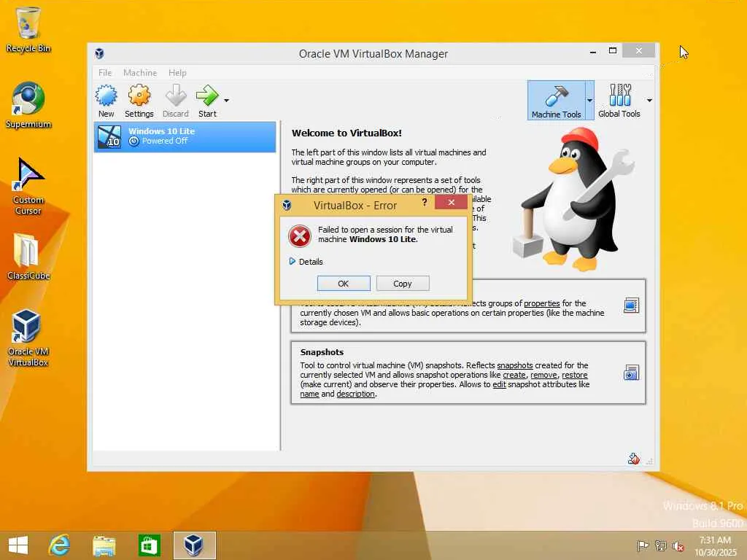Screen dimensions: 747x560
Task: Open the File menu
Action: click(x=105, y=73)
